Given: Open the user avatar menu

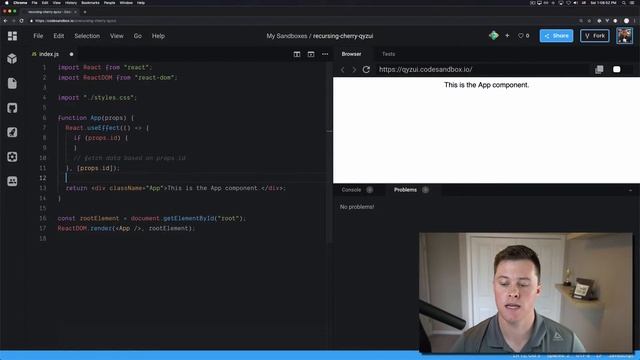Looking at the screenshot, I should pyautogui.click(x=624, y=36).
